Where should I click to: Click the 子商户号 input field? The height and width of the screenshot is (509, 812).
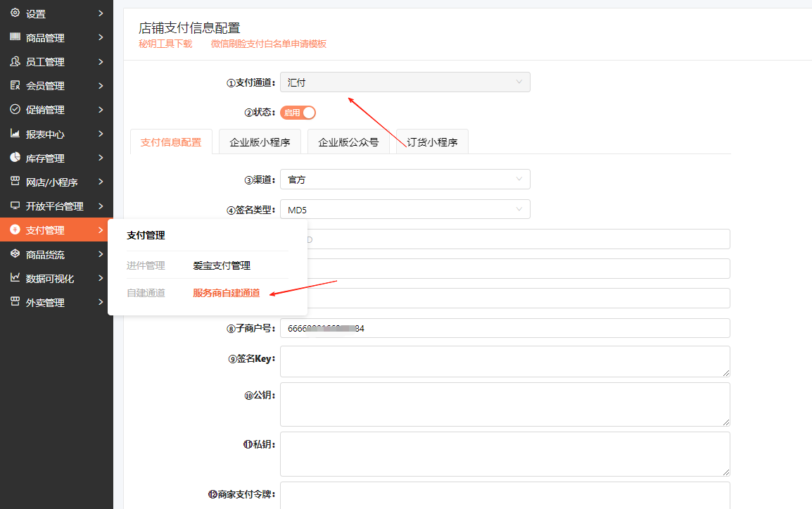[505, 328]
